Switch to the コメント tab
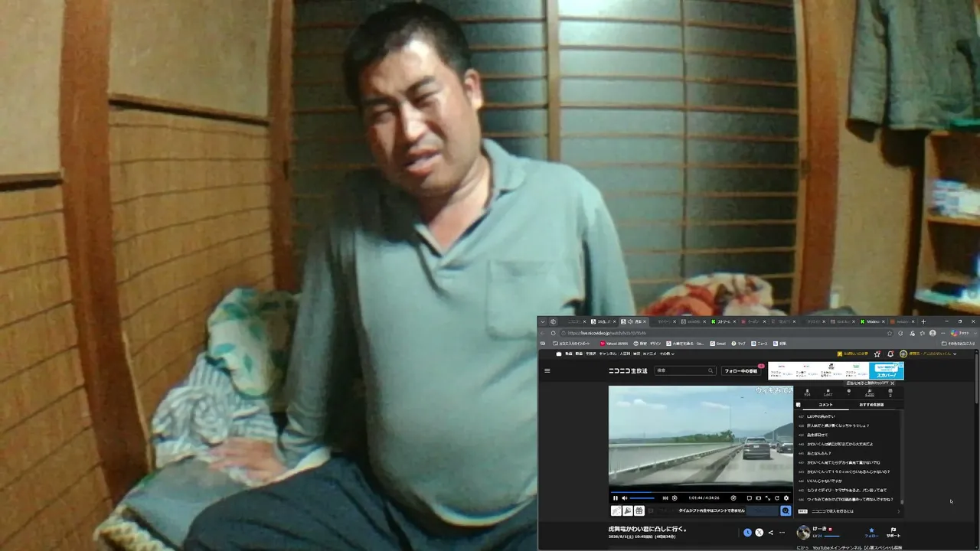This screenshot has height=551, width=980. tap(825, 404)
